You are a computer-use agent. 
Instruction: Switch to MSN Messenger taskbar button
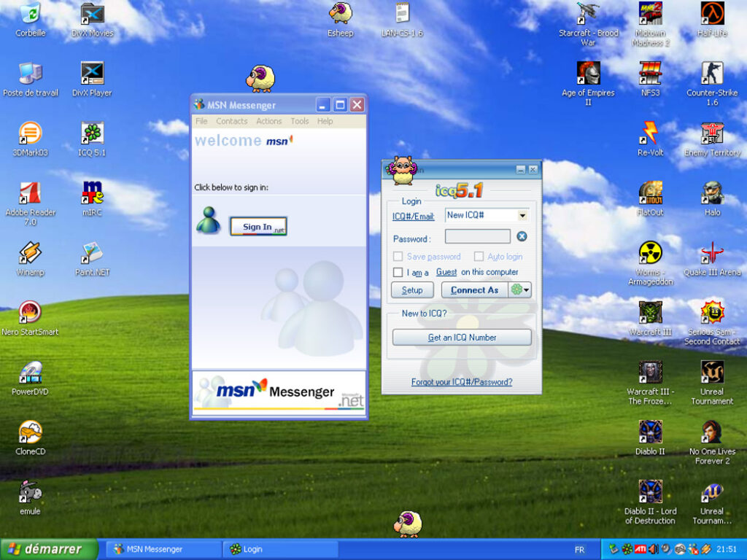click(x=163, y=549)
